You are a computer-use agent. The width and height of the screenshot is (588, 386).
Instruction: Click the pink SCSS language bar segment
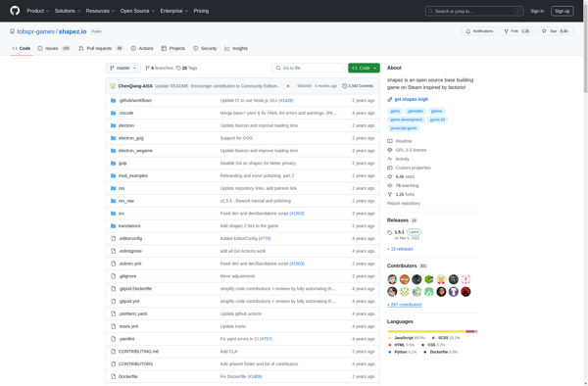[x=470, y=332]
